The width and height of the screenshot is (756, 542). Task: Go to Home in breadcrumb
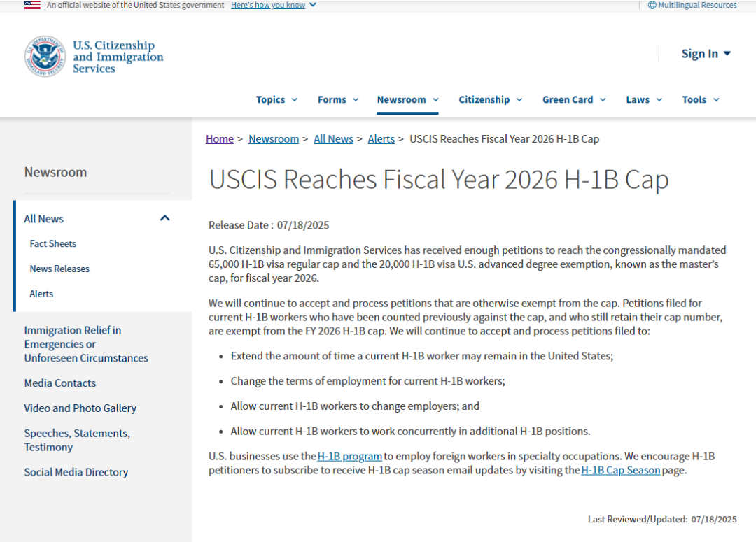point(220,138)
